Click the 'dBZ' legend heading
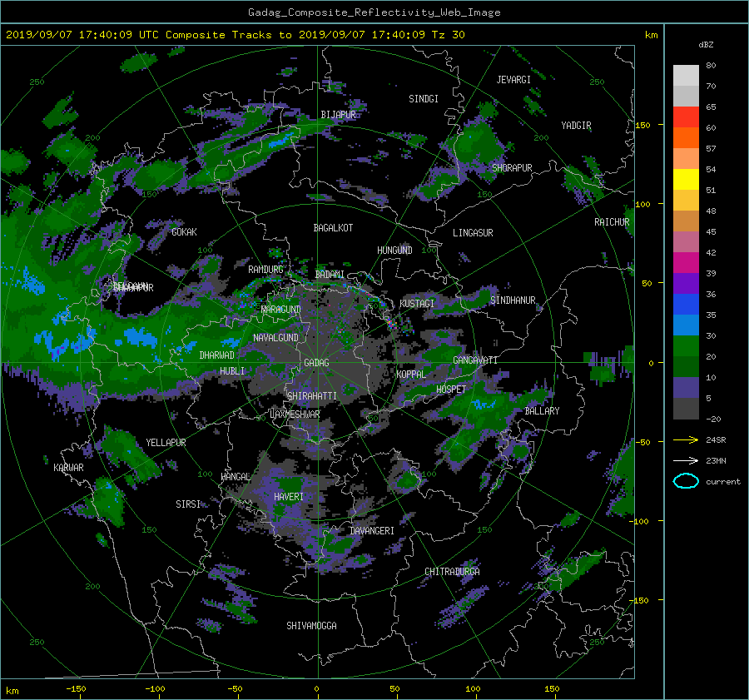Viewport: 749px width, 700px height. coord(706,45)
